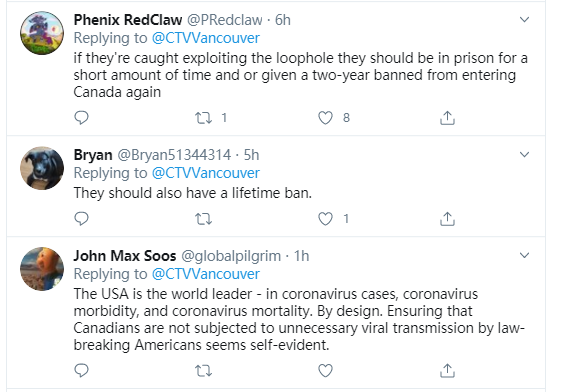
Task: Expand options menu on Bryan's tweet
Action: pos(524,155)
